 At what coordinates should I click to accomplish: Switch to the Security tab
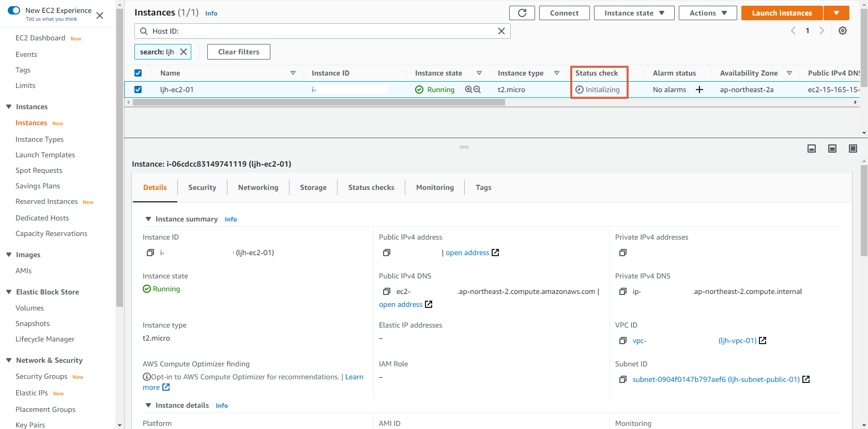[202, 187]
